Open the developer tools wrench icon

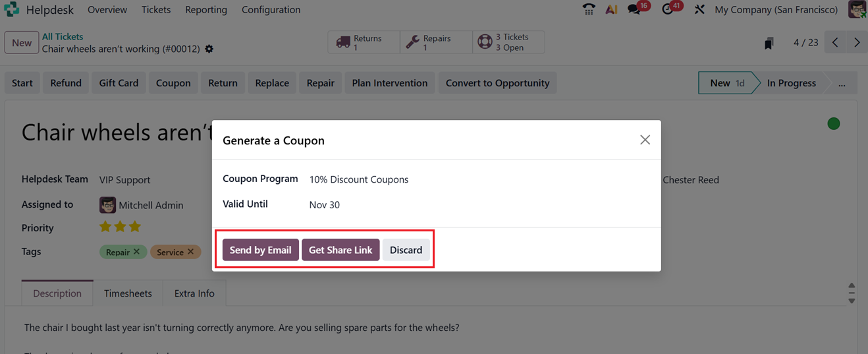click(699, 10)
